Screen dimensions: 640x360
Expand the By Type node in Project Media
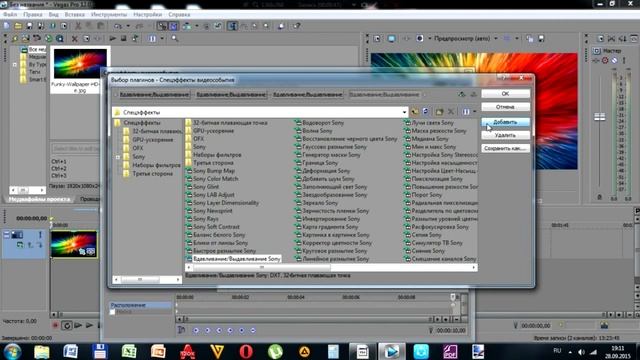click(x=15, y=64)
